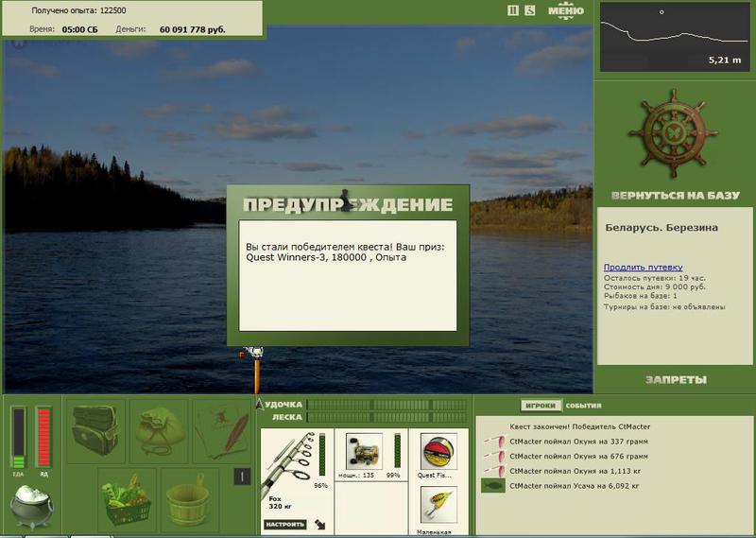Open the fish keepnet sack icon
The image size is (756, 538).
click(x=159, y=430)
